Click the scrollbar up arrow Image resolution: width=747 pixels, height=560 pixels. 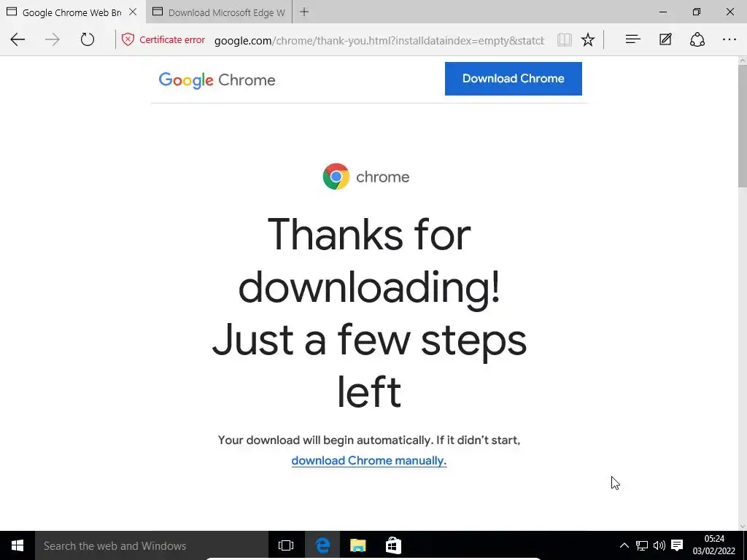[742, 61]
